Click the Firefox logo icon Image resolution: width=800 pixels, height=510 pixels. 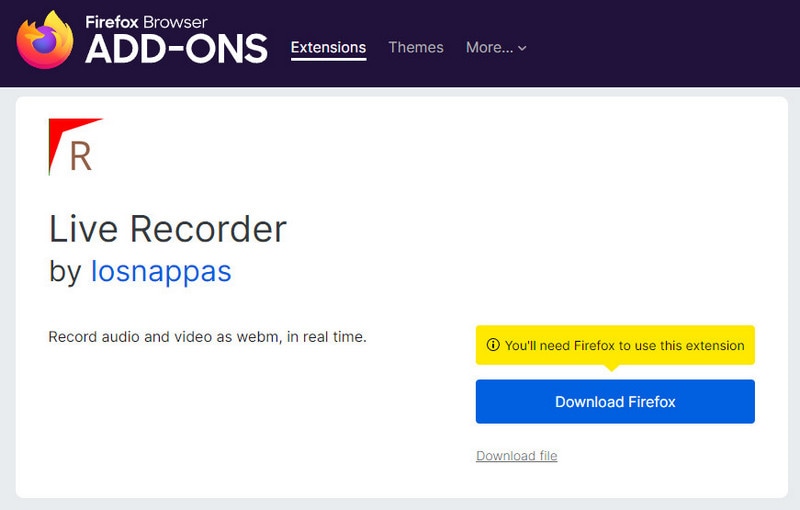(x=44, y=40)
